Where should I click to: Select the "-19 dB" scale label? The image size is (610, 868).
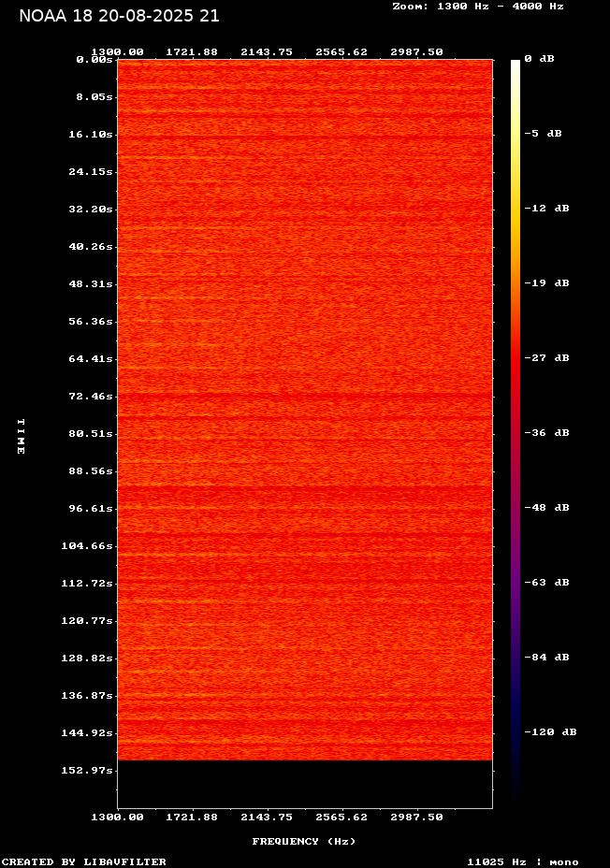click(547, 282)
